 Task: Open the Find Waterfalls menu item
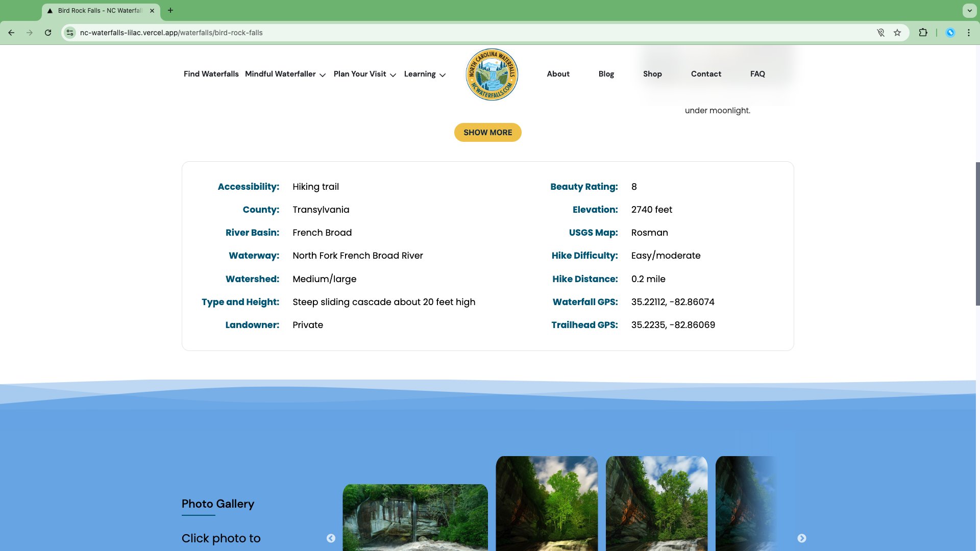pyautogui.click(x=211, y=74)
